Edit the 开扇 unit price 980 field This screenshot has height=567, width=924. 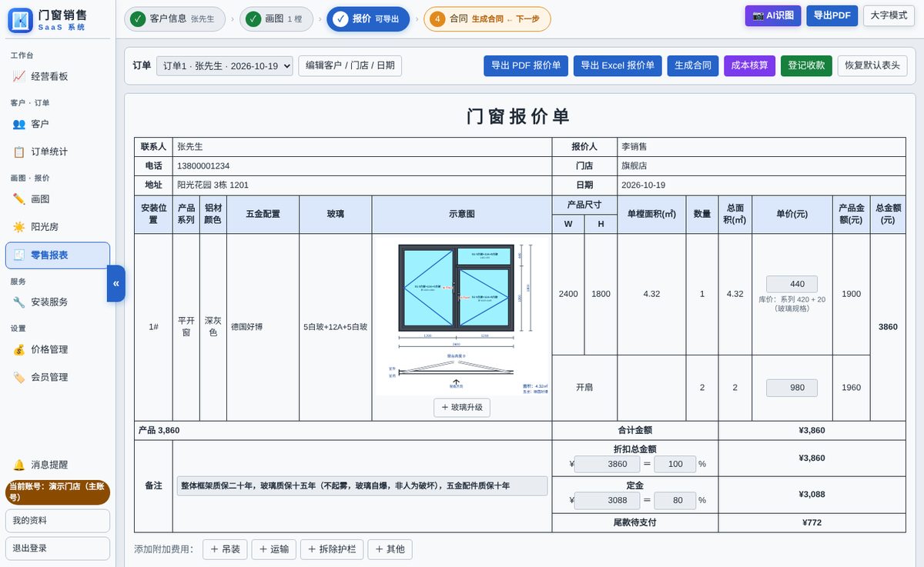pyautogui.click(x=792, y=388)
